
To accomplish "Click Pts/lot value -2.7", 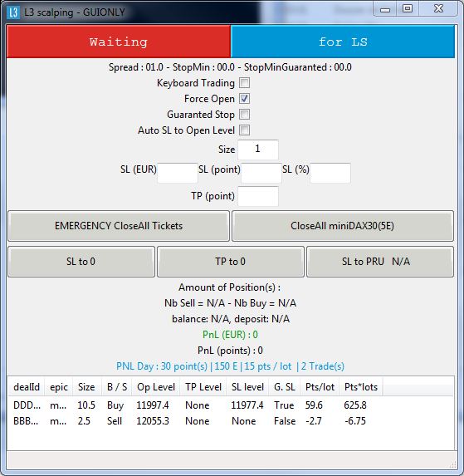I will click(314, 420).
